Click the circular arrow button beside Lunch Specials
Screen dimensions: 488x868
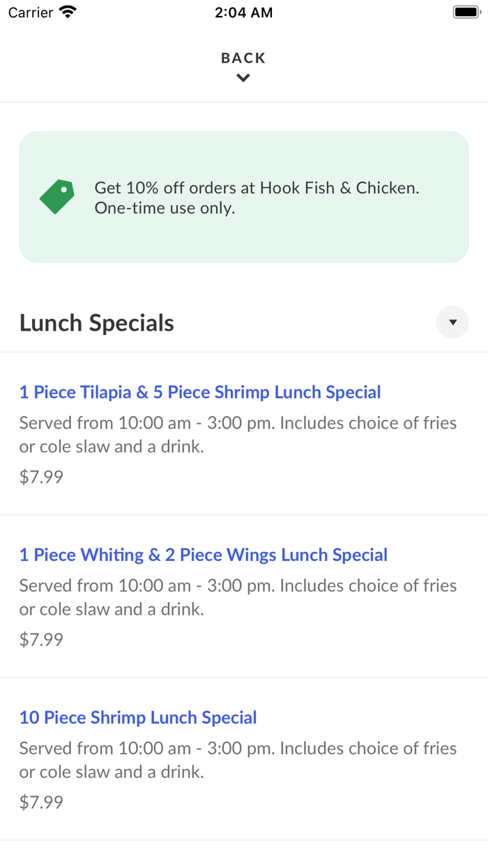point(452,322)
